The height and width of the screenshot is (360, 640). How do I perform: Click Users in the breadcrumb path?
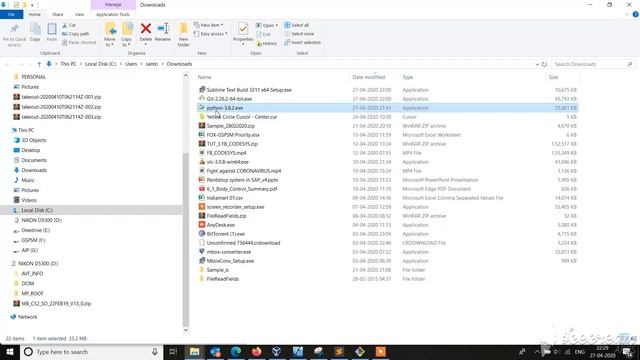(x=131, y=64)
